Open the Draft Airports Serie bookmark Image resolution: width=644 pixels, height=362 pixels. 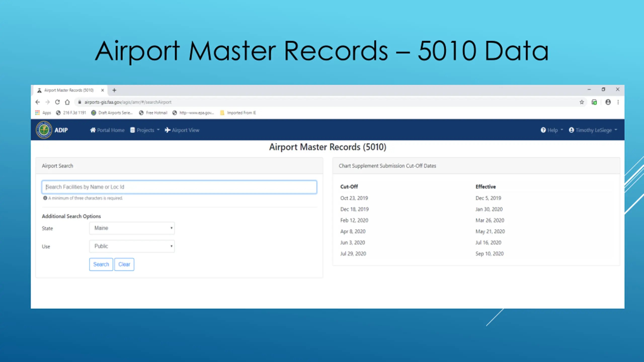pyautogui.click(x=112, y=113)
